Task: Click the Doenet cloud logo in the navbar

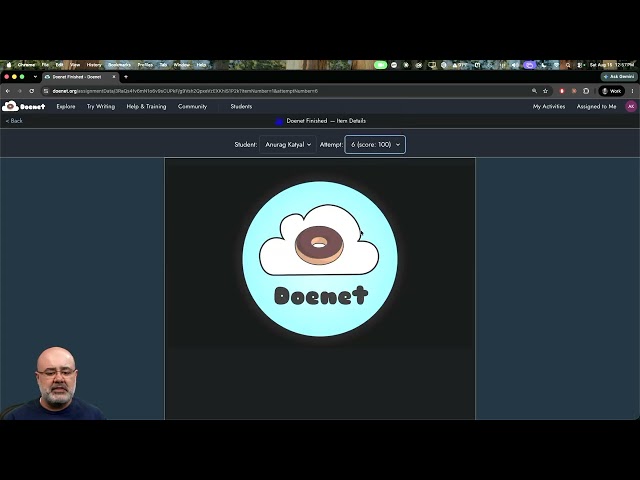Action: [x=23, y=107]
